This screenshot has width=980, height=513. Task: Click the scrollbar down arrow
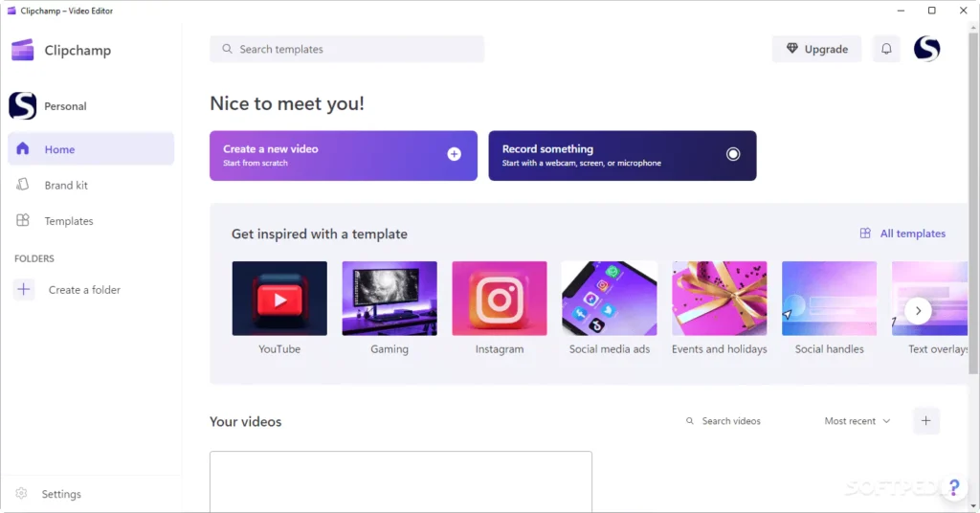click(973, 506)
